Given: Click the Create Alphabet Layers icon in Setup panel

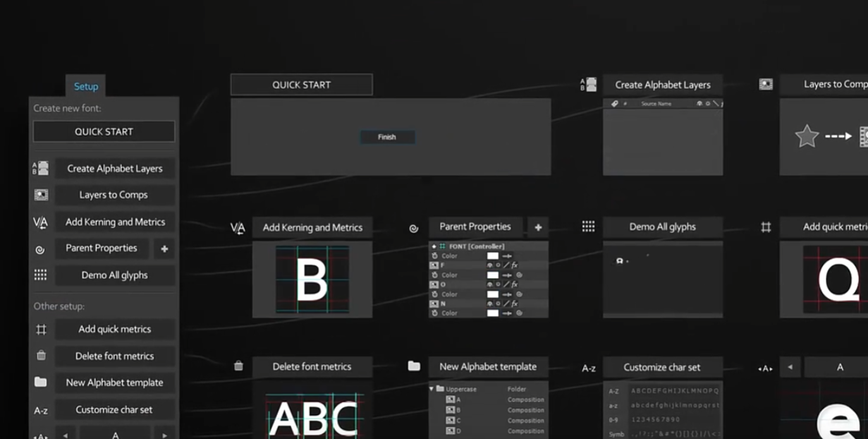Looking at the screenshot, I should (40, 169).
